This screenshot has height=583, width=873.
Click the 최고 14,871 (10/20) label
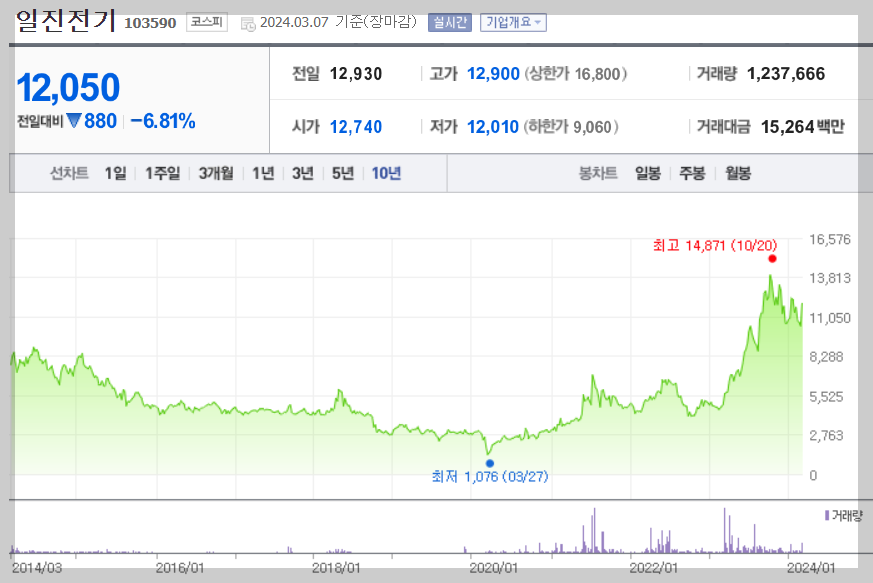pyautogui.click(x=715, y=245)
